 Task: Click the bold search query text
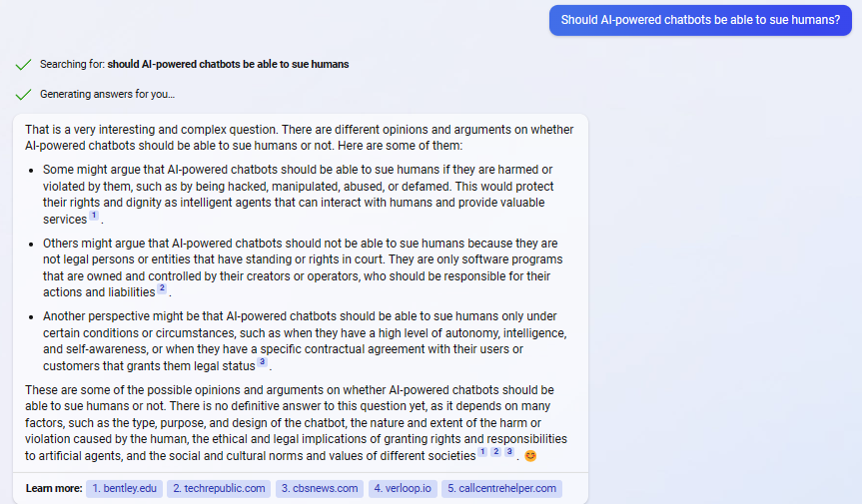(x=228, y=64)
